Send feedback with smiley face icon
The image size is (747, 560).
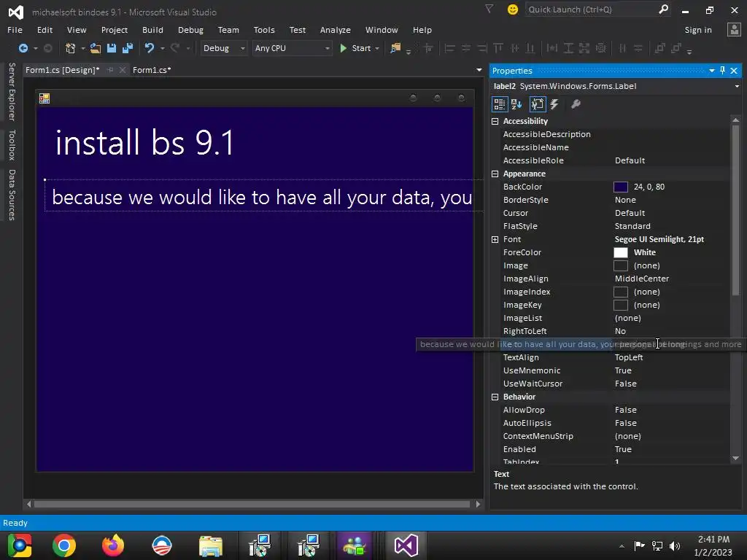click(513, 9)
